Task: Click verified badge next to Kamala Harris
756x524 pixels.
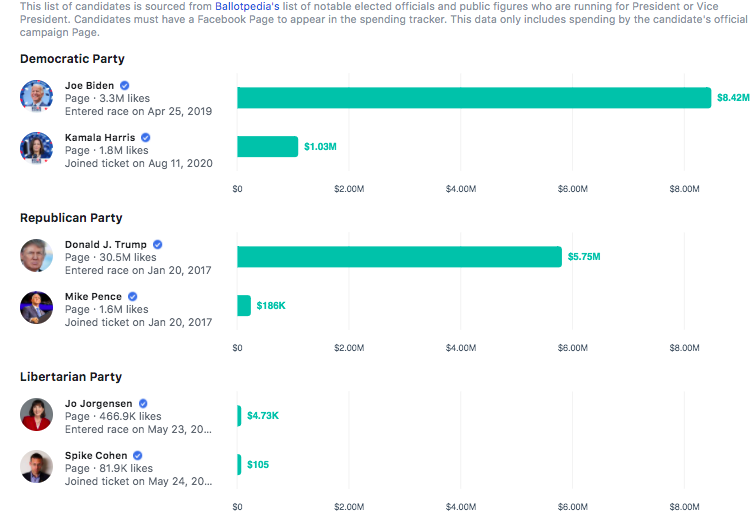Action: (x=146, y=137)
